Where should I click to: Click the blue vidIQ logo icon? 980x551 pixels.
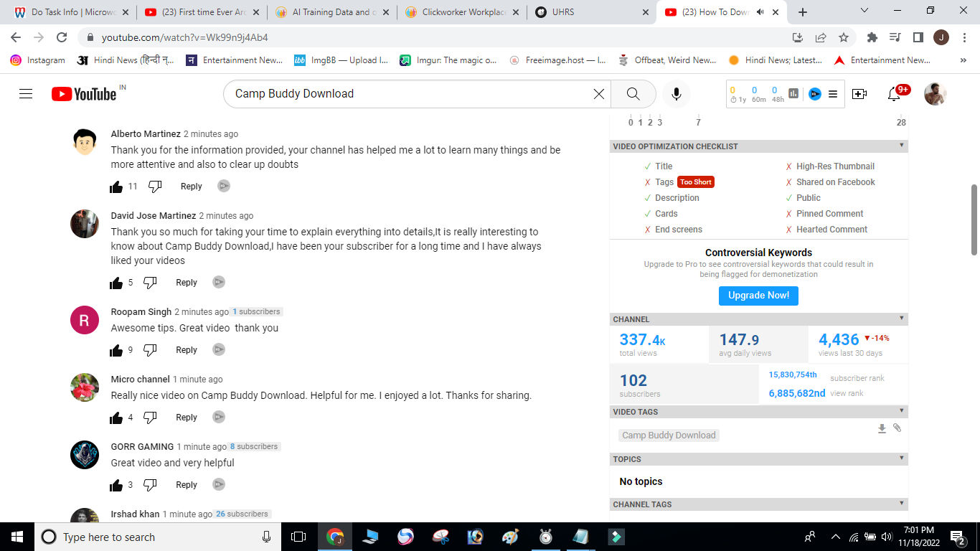tap(815, 94)
